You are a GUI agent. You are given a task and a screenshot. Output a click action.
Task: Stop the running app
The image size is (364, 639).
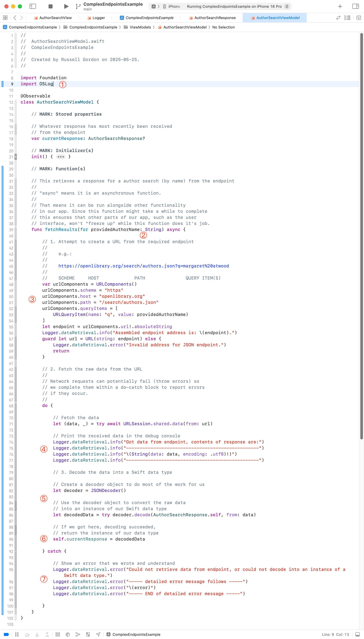click(51, 7)
